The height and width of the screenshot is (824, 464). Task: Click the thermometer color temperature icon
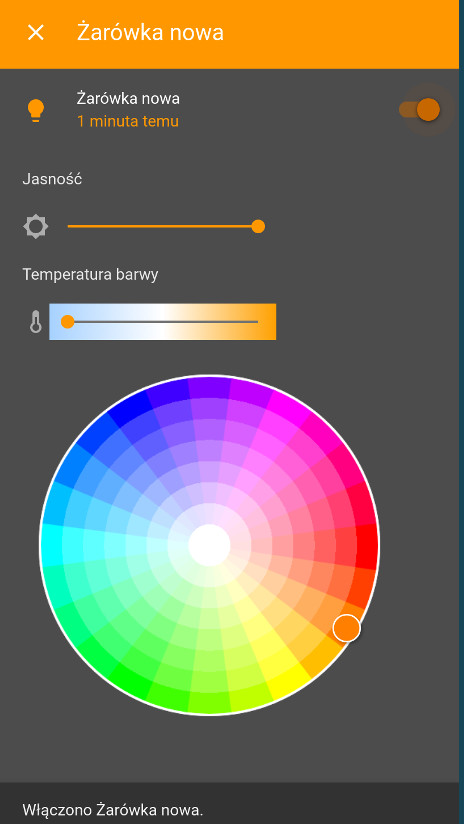[x=35, y=322]
